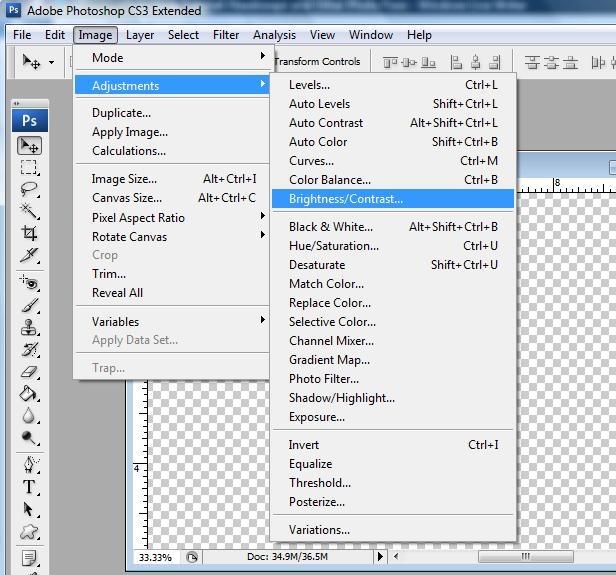Click Align right edges icon
The image size is (616, 575).
click(495, 62)
